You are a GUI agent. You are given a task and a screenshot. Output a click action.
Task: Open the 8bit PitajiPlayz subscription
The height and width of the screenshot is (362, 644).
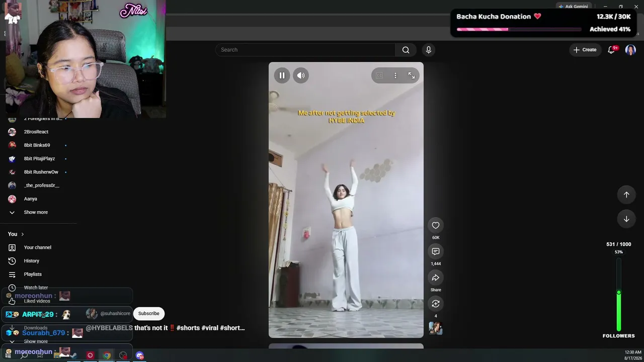point(39,159)
